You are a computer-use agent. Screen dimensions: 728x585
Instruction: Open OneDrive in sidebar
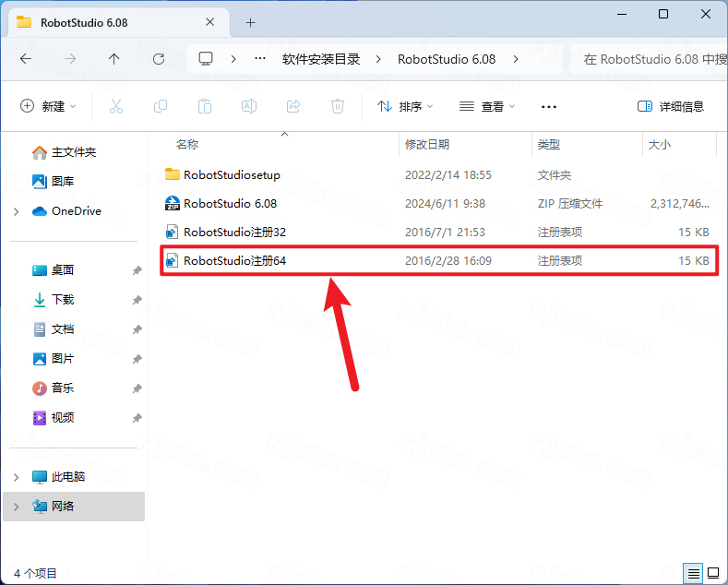66,211
